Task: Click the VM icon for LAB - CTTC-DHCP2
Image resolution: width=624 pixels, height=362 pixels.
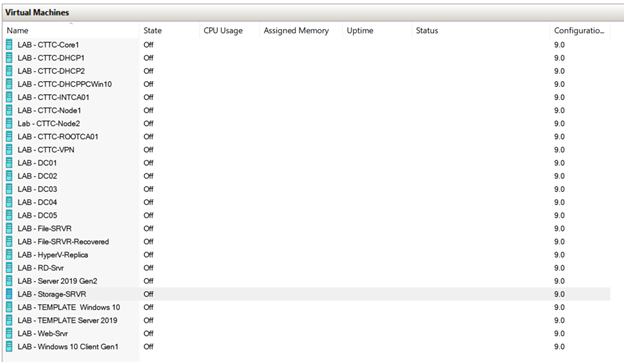Action: point(9,71)
